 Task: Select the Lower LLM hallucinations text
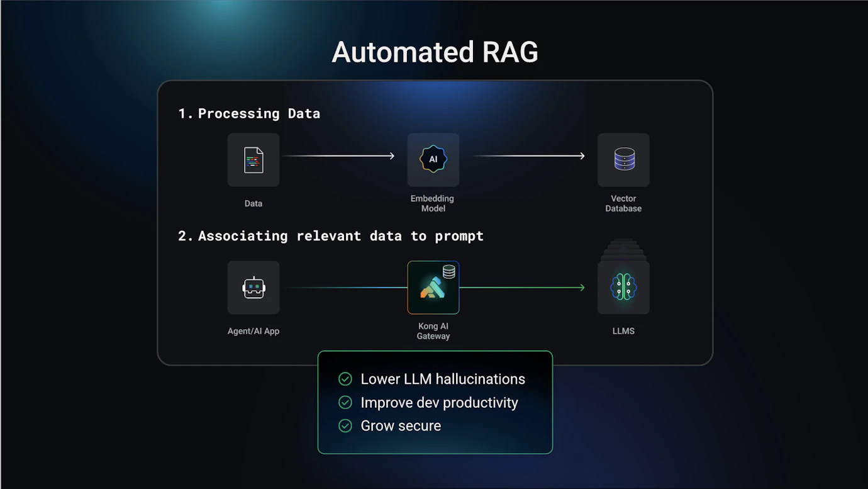(443, 379)
